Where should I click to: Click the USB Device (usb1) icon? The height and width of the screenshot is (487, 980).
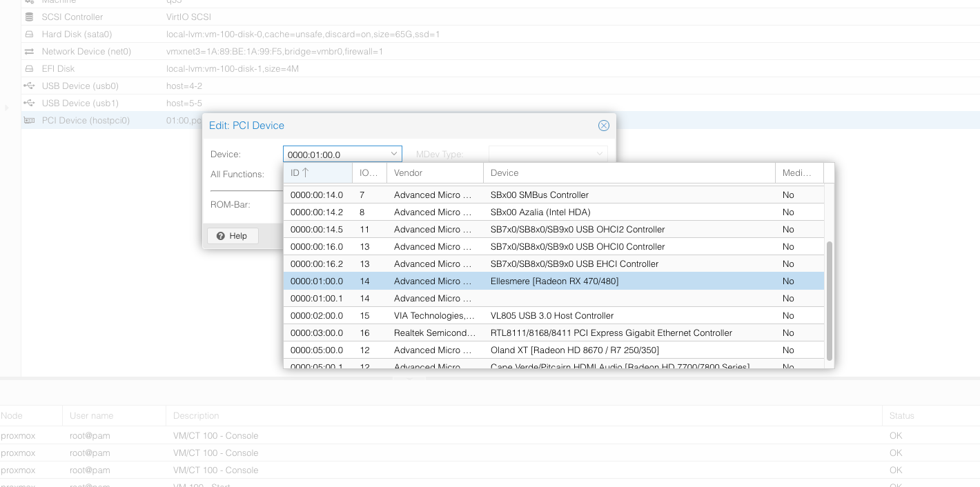point(29,103)
